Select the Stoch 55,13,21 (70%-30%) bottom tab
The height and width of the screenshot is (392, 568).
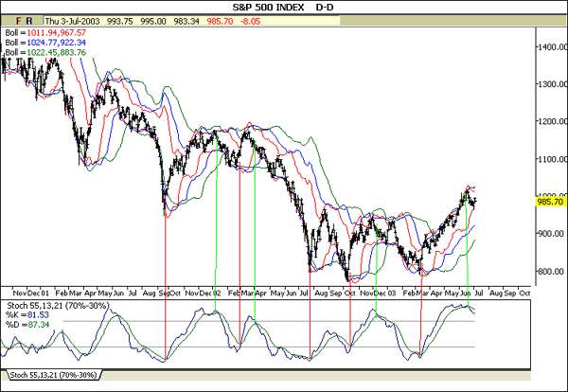point(53,375)
